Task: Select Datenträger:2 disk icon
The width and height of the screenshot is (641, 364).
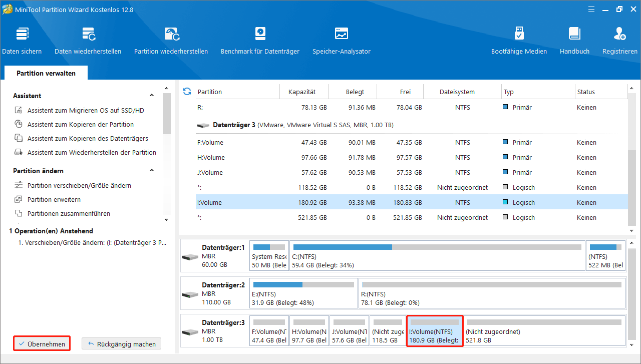Action: (190, 294)
